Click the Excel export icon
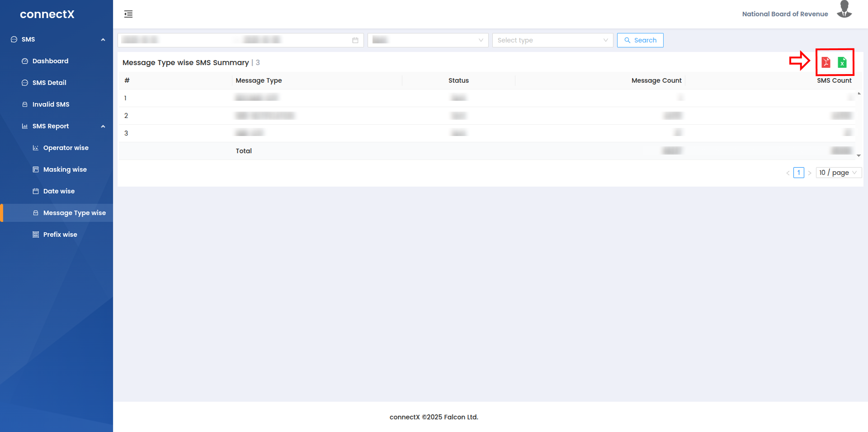The image size is (868, 432). (x=842, y=62)
